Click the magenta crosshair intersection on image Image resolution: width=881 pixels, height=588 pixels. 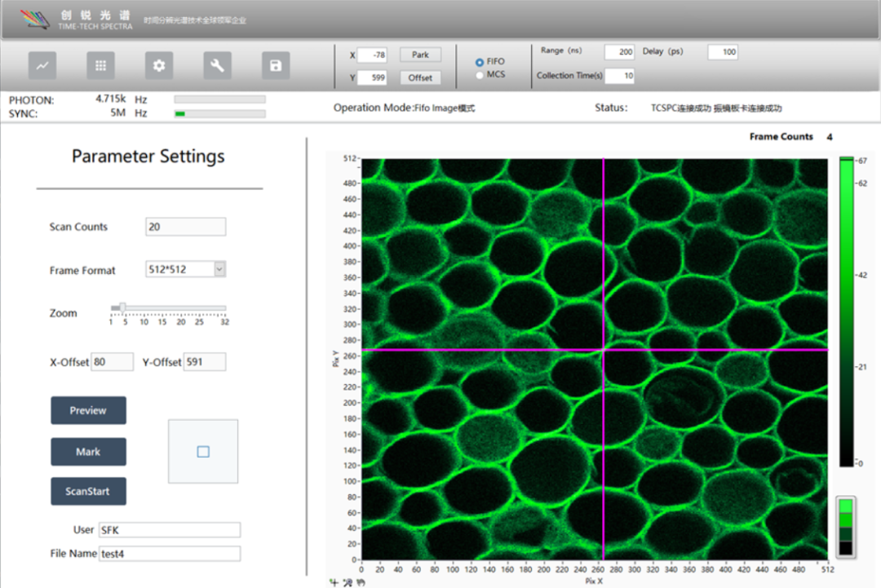pyautogui.click(x=604, y=350)
